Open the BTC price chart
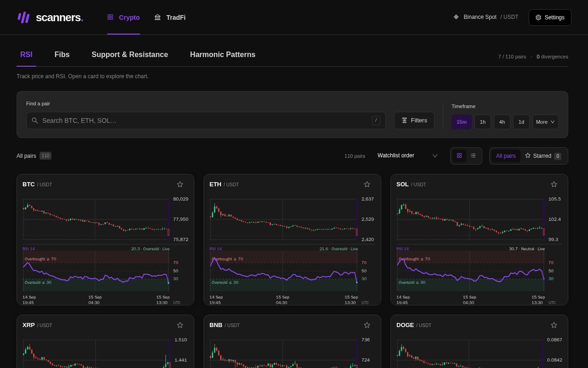Viewport: 588px width, 368px height. click(96, 219)
